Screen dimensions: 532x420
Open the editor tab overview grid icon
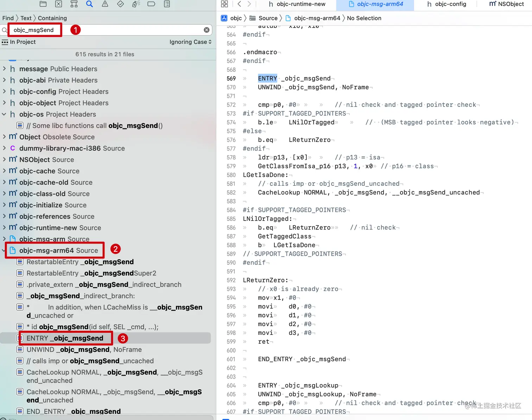pyautogui.click(x=225, y=4)
